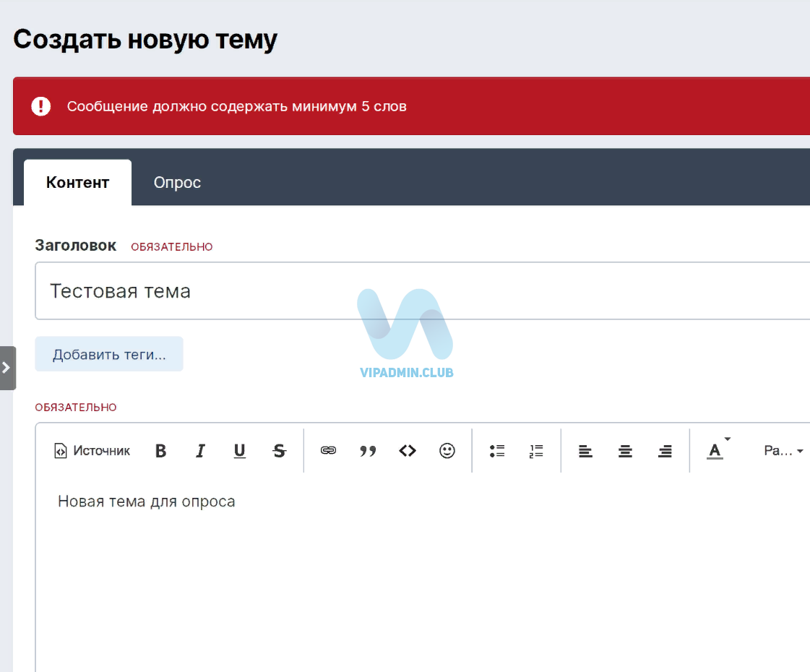810x672 pixels.
Task: Insert a numbered list
Action: pos(536,451)
